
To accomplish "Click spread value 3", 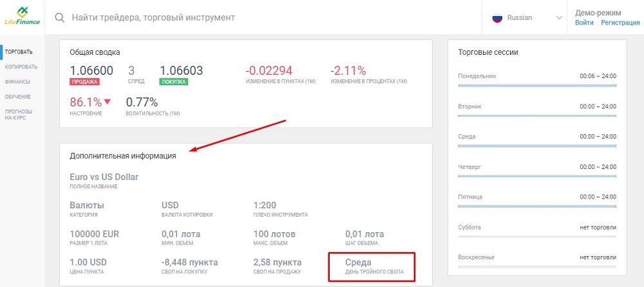I will pyautogui.click(x=131, y=70).
